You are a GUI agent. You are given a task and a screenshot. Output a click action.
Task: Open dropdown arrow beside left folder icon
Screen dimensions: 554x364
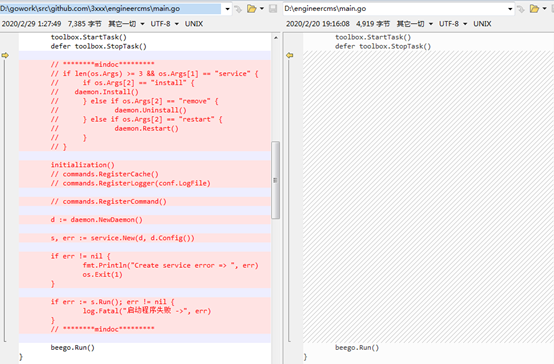262,8
